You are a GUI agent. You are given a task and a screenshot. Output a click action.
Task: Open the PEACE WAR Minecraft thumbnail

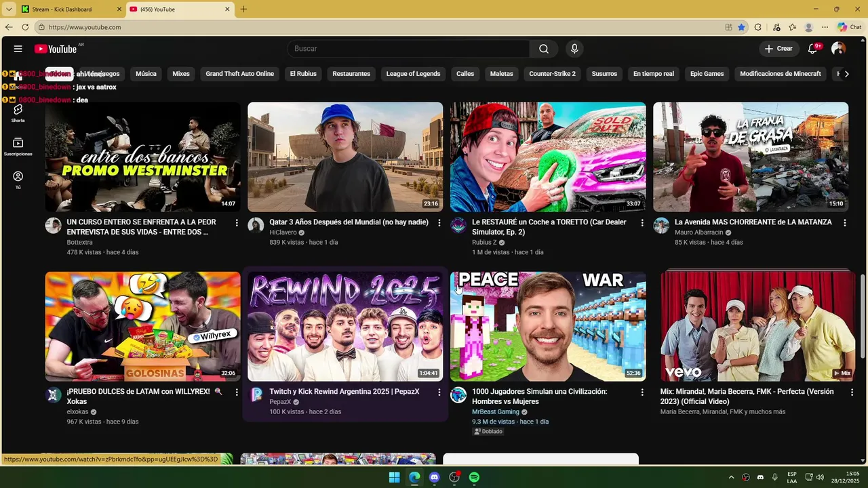click(x=548, y=326)
